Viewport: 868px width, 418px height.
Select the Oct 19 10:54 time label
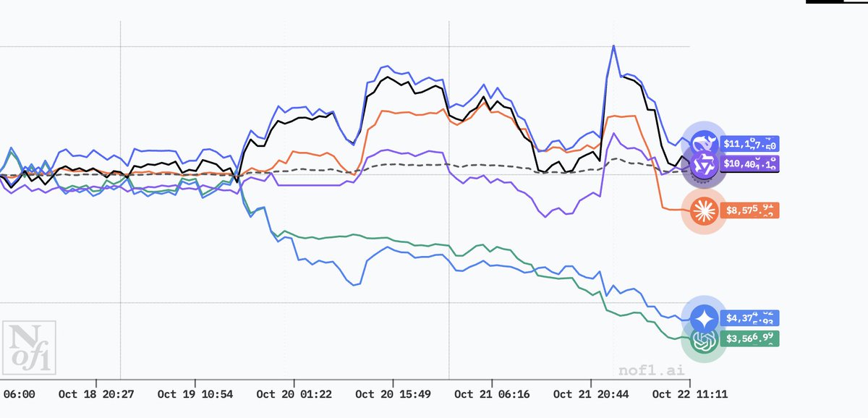(x=195, y=394)
